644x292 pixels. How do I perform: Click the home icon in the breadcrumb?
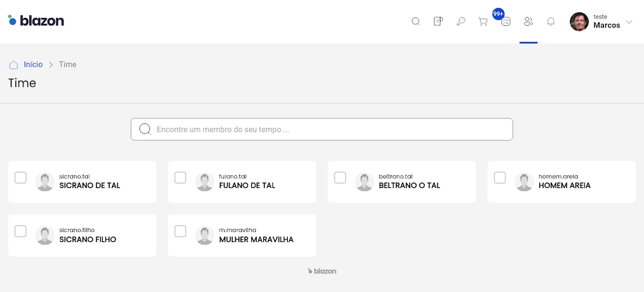(13, 65)
